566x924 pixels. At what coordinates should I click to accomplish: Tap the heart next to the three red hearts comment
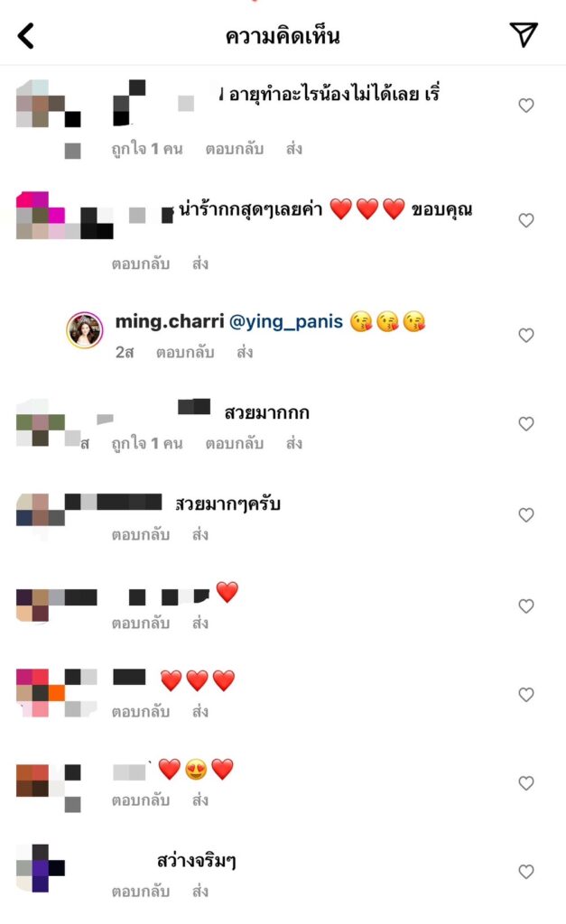(x=526, y=695)
